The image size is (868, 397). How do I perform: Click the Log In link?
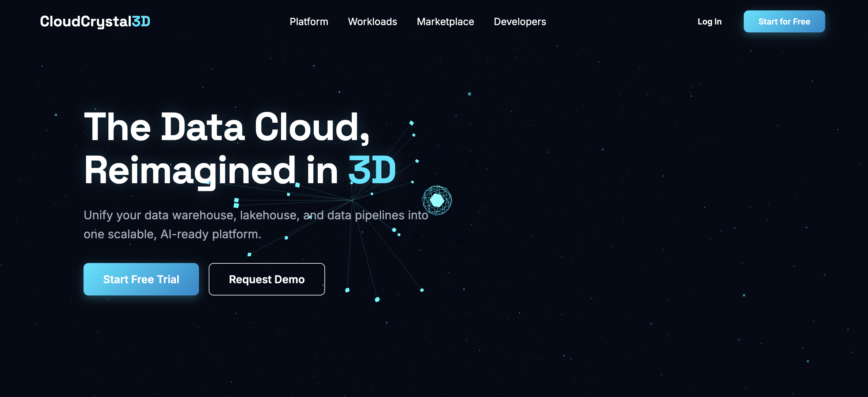[709, 21]
